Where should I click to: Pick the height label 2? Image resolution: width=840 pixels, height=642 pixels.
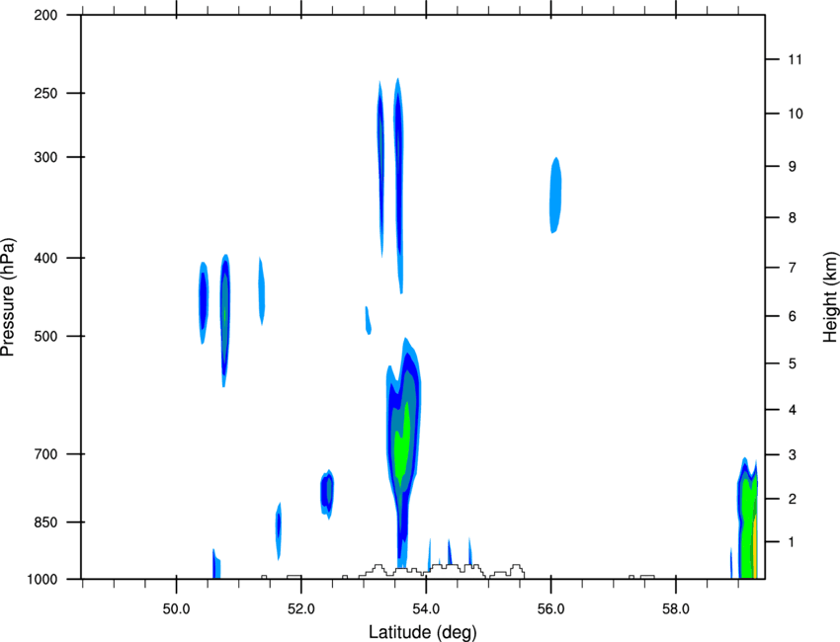(x=792, y=499)
